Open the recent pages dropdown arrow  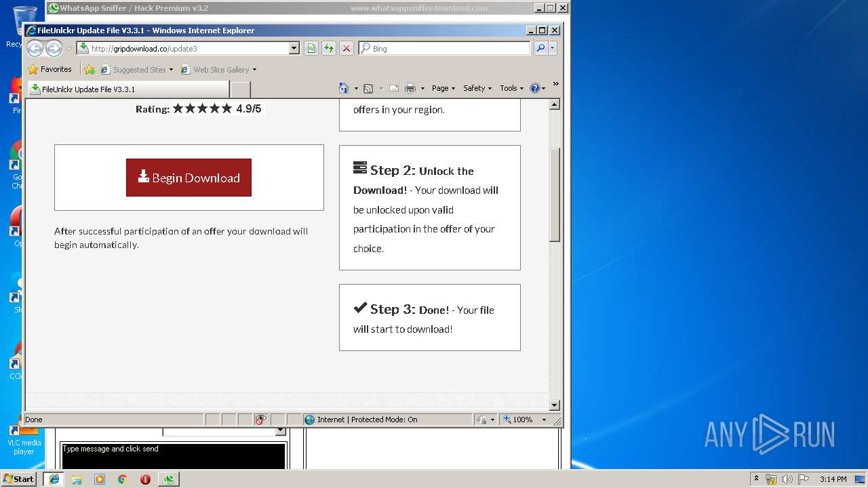click(x=68, y=49)
